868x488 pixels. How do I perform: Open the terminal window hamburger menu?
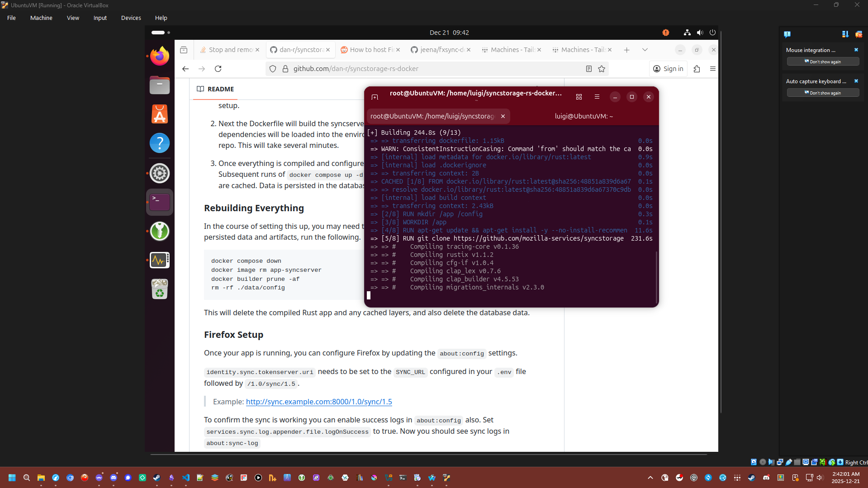(597, 97)
